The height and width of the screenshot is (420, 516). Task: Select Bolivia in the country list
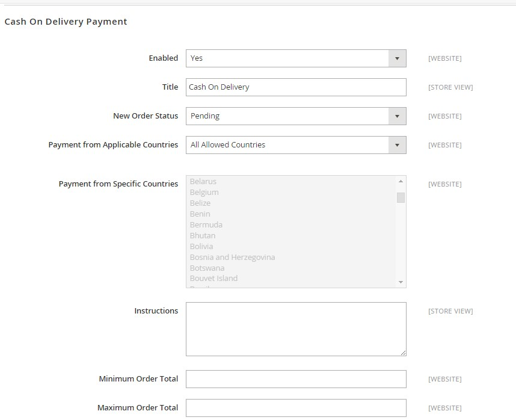(x=201, y=247)
